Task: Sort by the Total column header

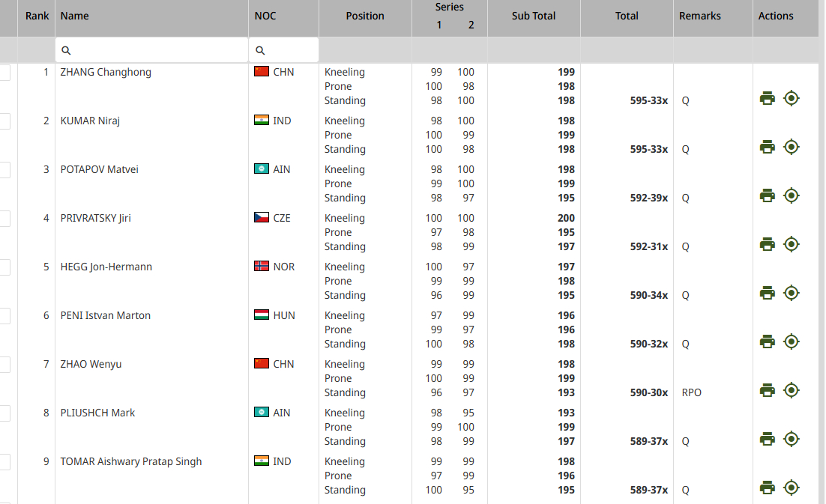Action: point(627,16)
